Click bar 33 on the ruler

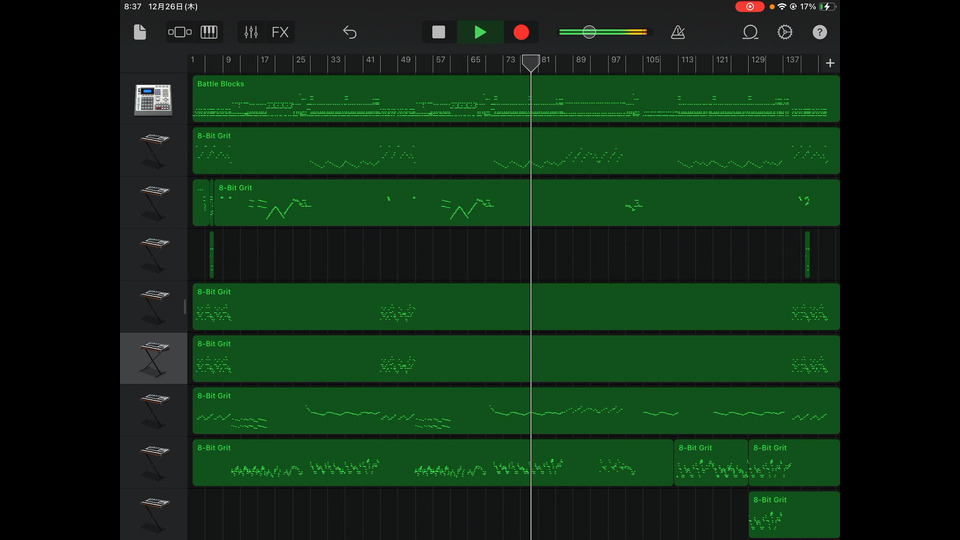coord(336,59)
